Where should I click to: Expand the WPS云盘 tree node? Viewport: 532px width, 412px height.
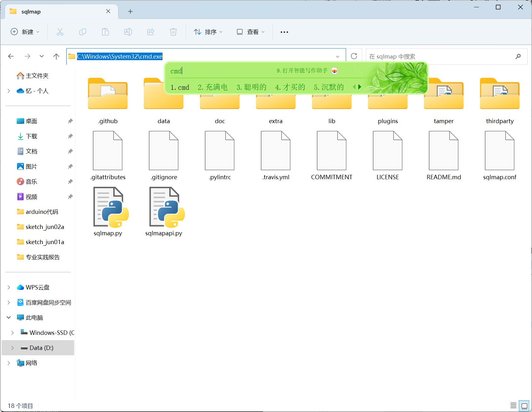click(x=9, y=287)
